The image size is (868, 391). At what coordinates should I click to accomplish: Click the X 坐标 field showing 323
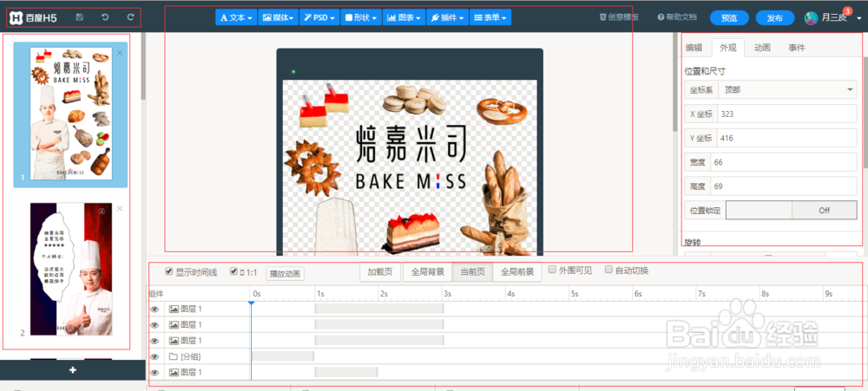point(786,114)
